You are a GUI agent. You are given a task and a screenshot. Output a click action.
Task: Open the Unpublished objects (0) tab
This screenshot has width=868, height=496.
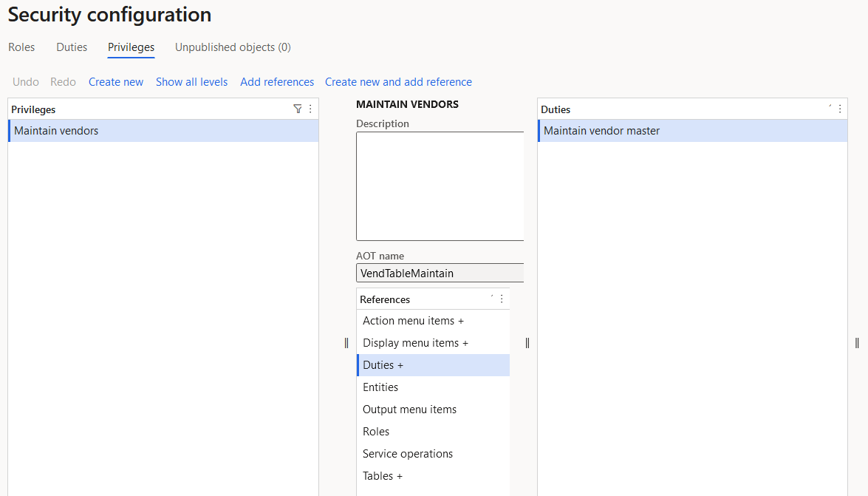click(x=233, y=47)
